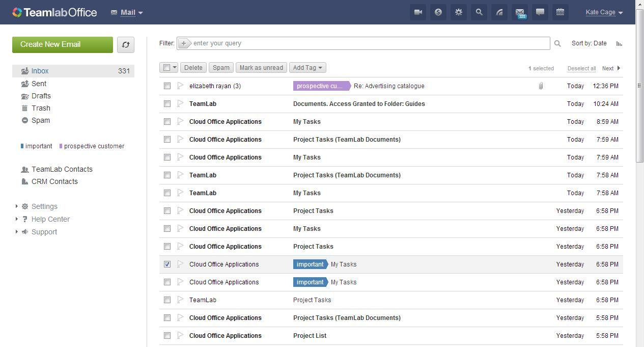Flag the Project List email
The height and width of the screenshot is (347, 644).
180,335
